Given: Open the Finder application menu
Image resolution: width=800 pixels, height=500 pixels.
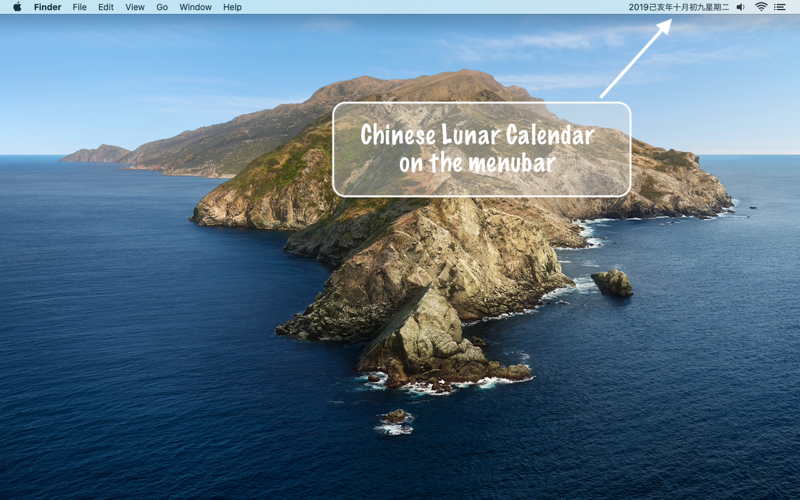Looking at the screenshot, I should pos(47,7).
